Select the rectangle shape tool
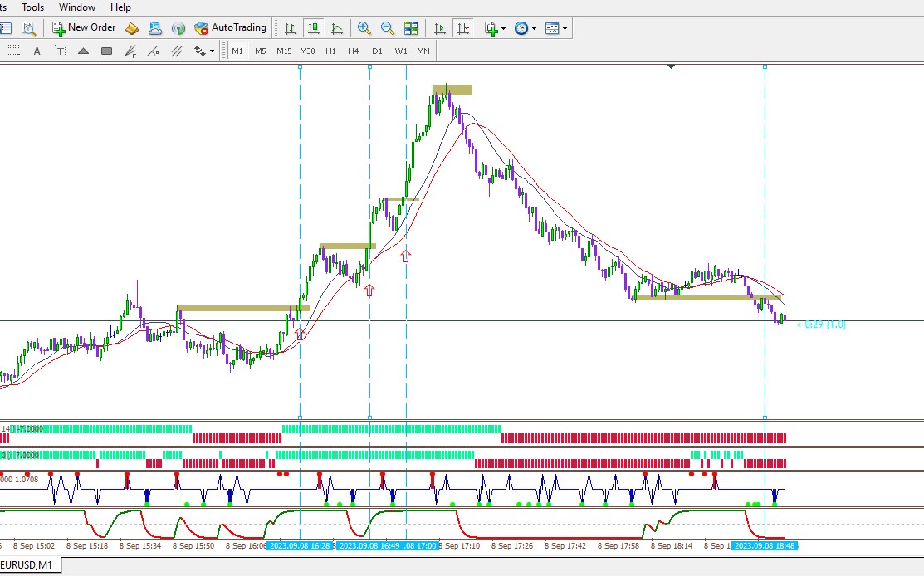Screen dimensions: 924x576 tap(106, 51)
